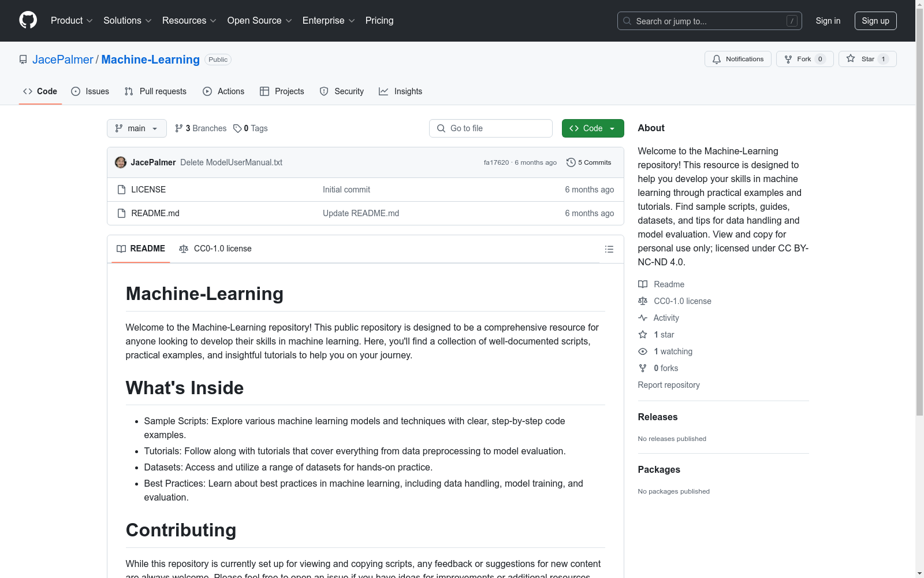The width and height of the screenshot is (924, 578).
Task: Switch to the Insights tab
Action: (400, 91)
